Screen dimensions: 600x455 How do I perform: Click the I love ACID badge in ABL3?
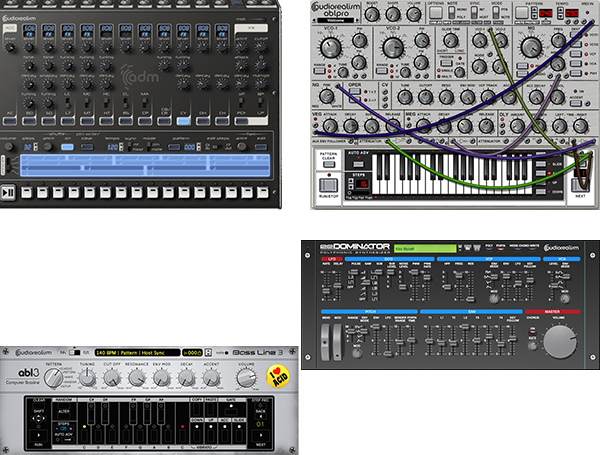(278, 377)
